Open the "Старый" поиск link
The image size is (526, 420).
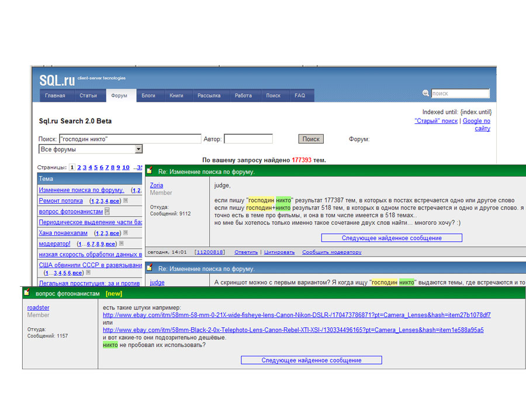click(436, 121)
